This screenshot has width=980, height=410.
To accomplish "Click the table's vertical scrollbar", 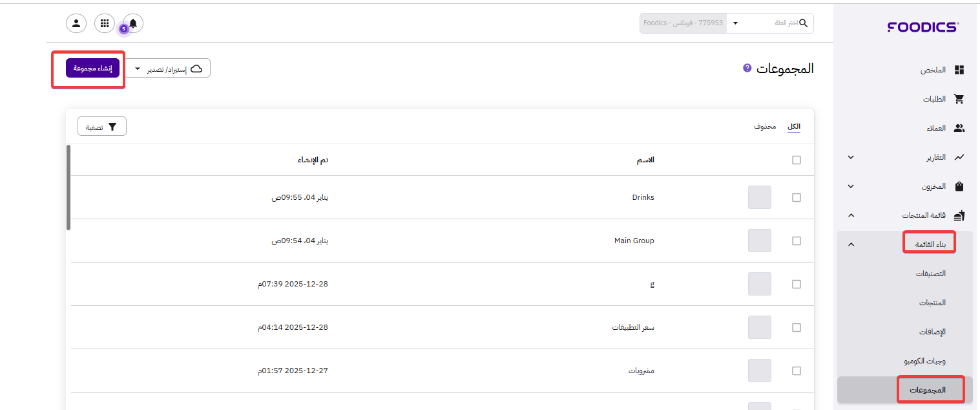I will pyautogui.click(x=68, y=188).
